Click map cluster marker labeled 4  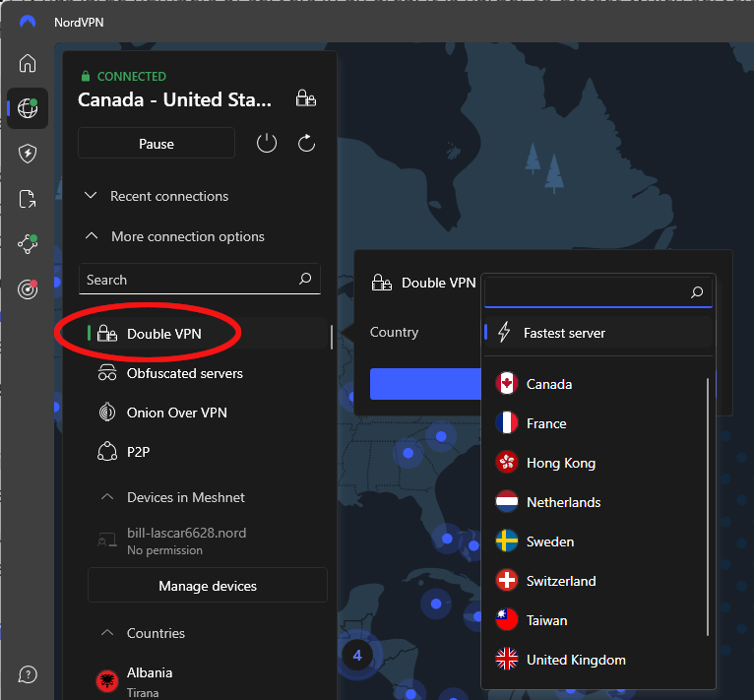(357, 655)
